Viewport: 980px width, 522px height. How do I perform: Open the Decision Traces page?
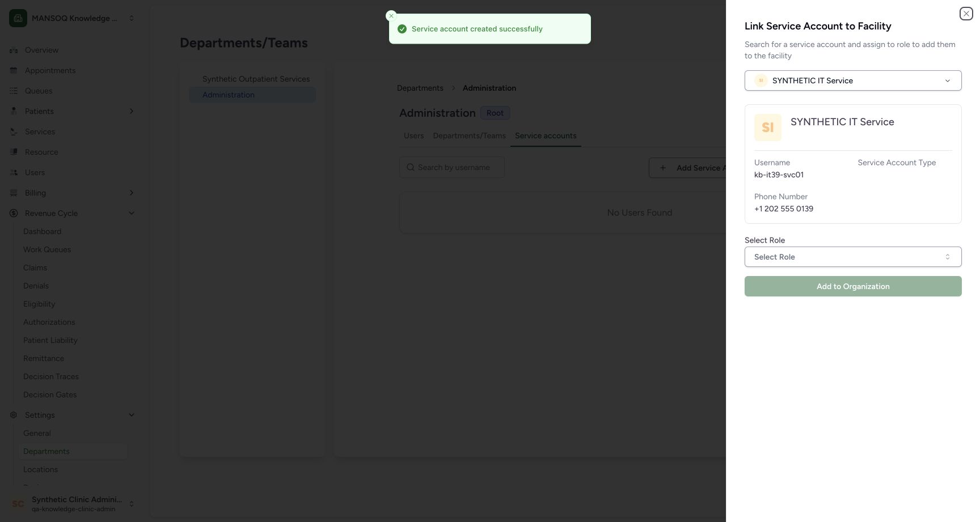[51, 376]
